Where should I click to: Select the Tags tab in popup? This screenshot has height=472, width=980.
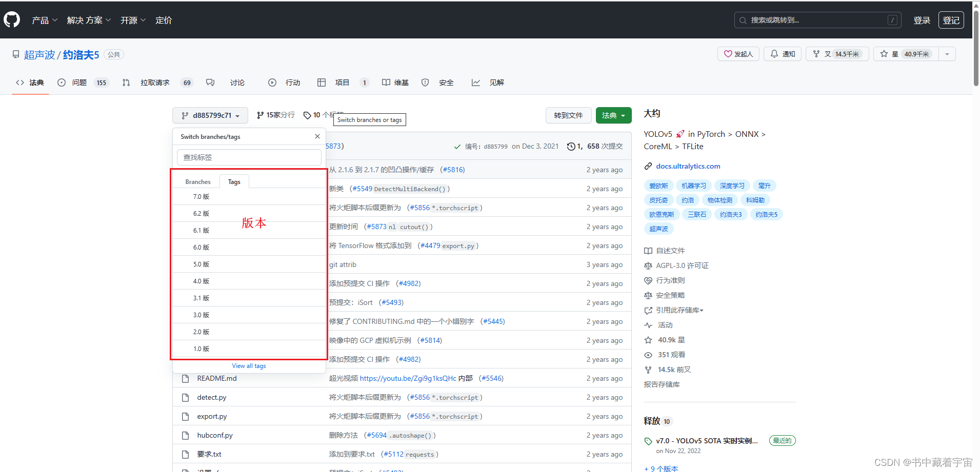point(234,182)
